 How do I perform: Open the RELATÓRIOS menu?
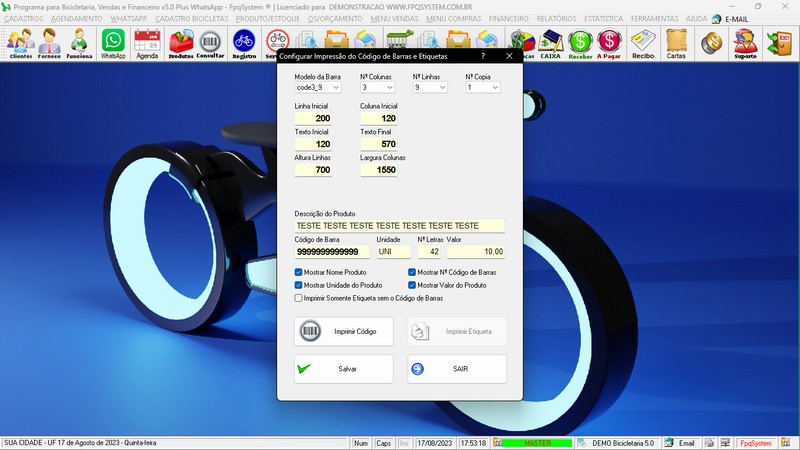click(x=556, y=18)
